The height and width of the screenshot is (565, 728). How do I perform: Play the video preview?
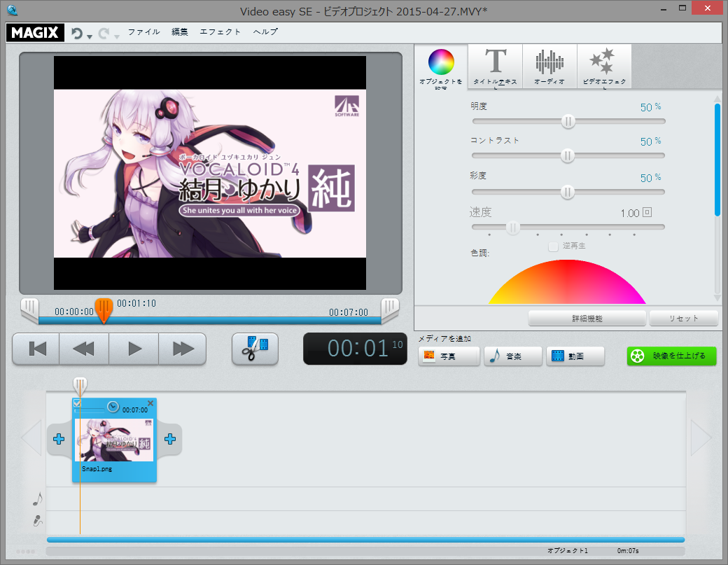click(x=134, y=349)
